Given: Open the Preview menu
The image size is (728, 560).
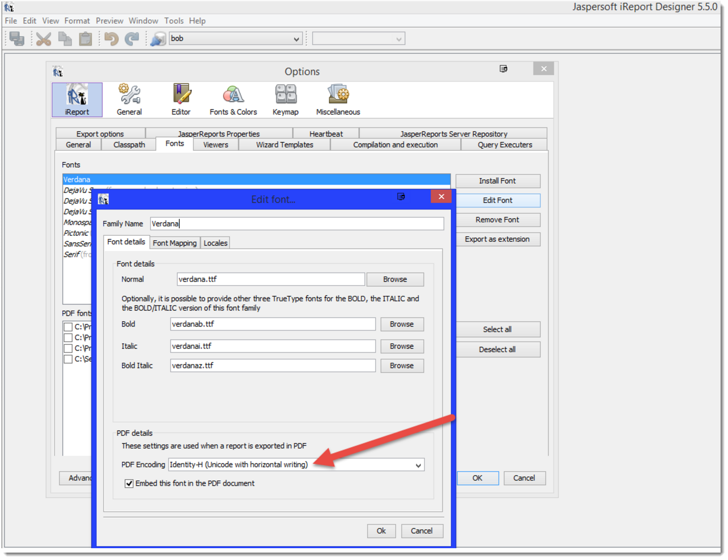Looking at the screenshot, I should 109,21.
